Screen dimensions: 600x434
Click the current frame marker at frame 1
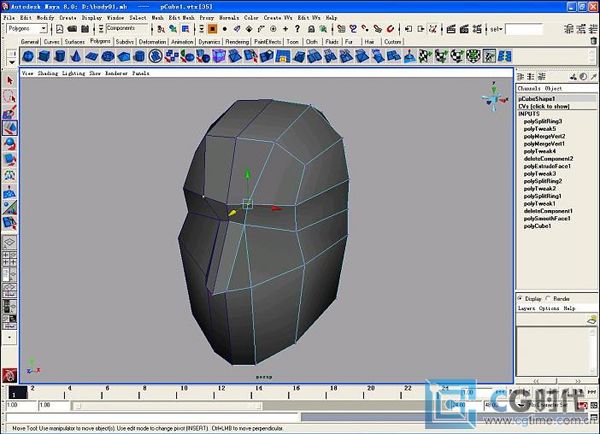(16, 393)
